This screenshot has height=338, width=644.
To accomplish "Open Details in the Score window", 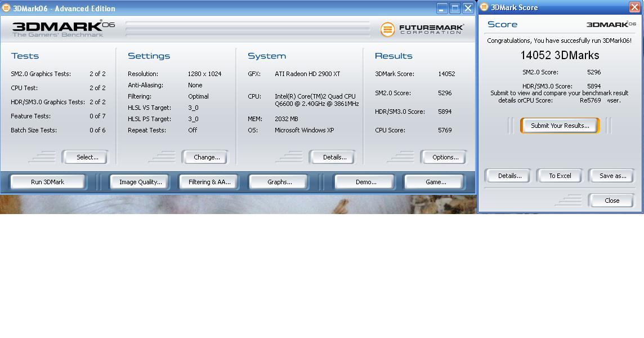I will [508, 176].
